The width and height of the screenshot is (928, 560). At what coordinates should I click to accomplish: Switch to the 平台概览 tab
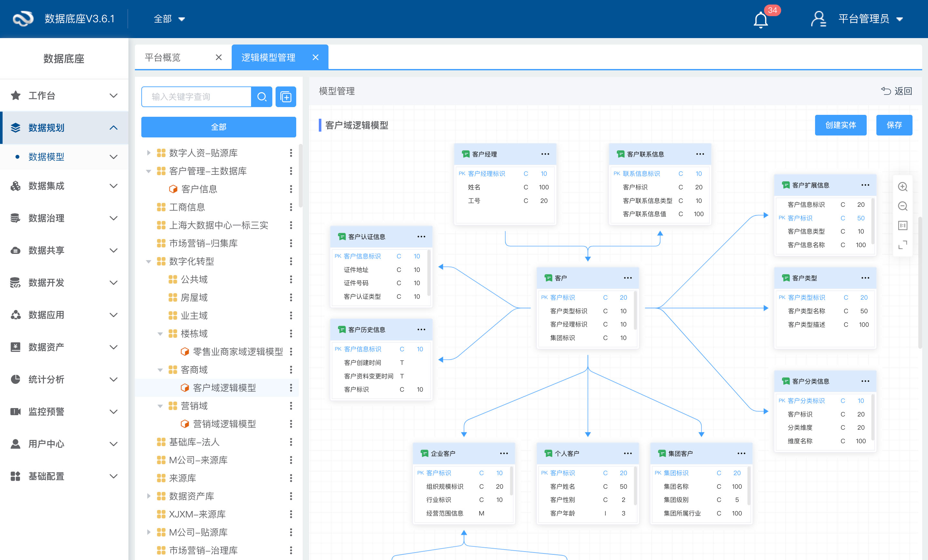pyautogui.click(x=163, y=57)
